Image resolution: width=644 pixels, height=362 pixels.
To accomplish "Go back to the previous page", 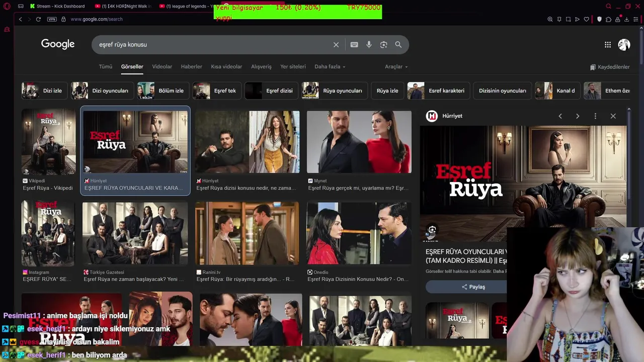I will tap(20, 19).
